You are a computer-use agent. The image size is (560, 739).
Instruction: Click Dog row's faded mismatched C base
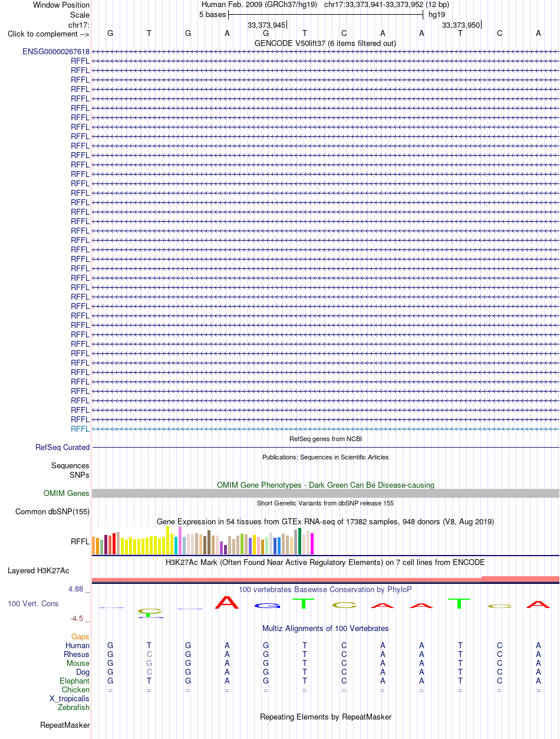click(x=149, y=672)
